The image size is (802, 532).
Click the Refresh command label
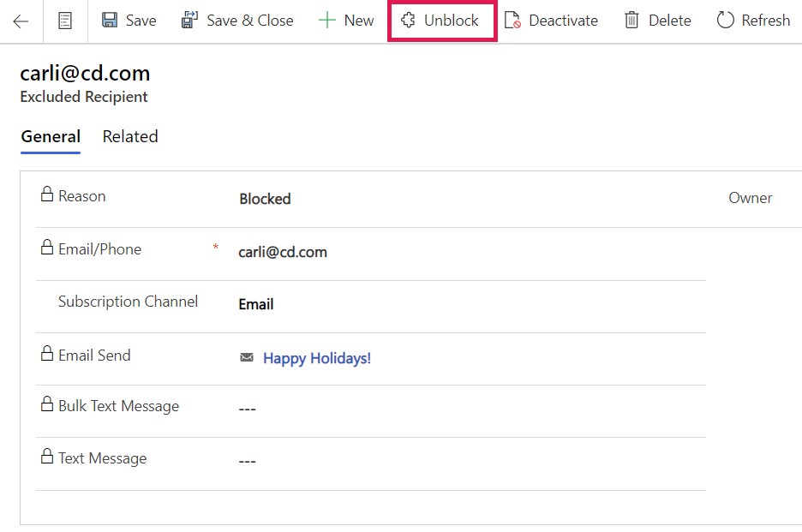[x=766, y=21]
